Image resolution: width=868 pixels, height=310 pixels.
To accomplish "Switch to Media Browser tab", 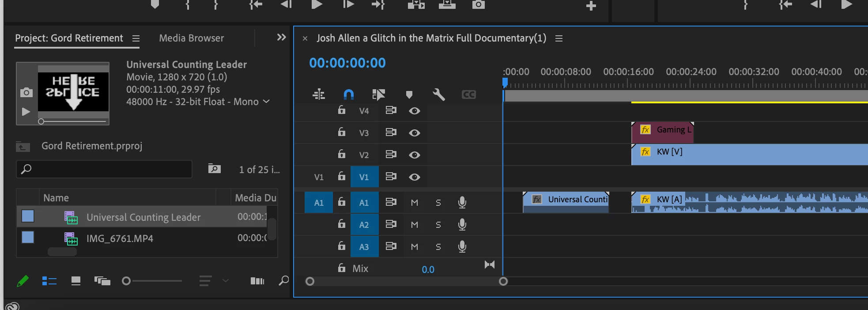I will click(191, 38).
